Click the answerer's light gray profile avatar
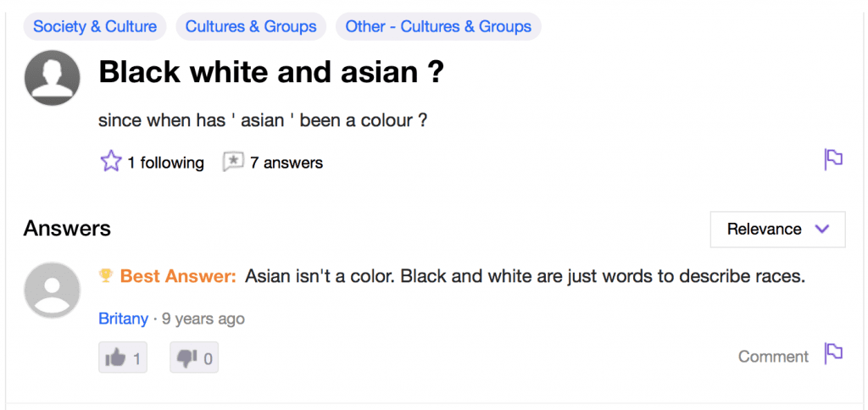 click(52, 290)
